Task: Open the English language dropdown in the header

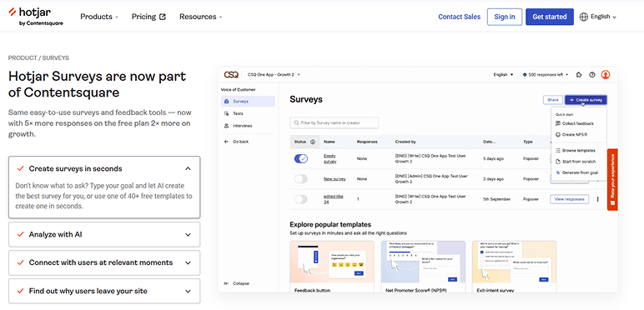Action: (598, 17)
